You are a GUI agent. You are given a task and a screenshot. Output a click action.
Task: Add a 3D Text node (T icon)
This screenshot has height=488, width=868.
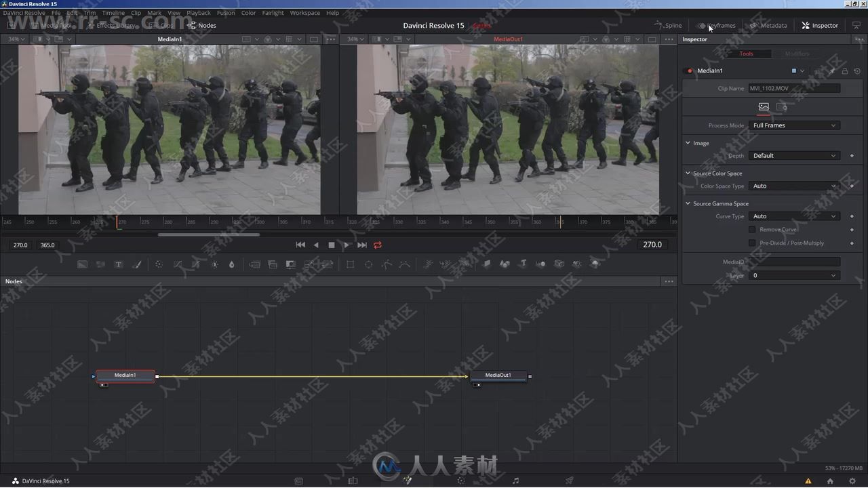[524, 264]
